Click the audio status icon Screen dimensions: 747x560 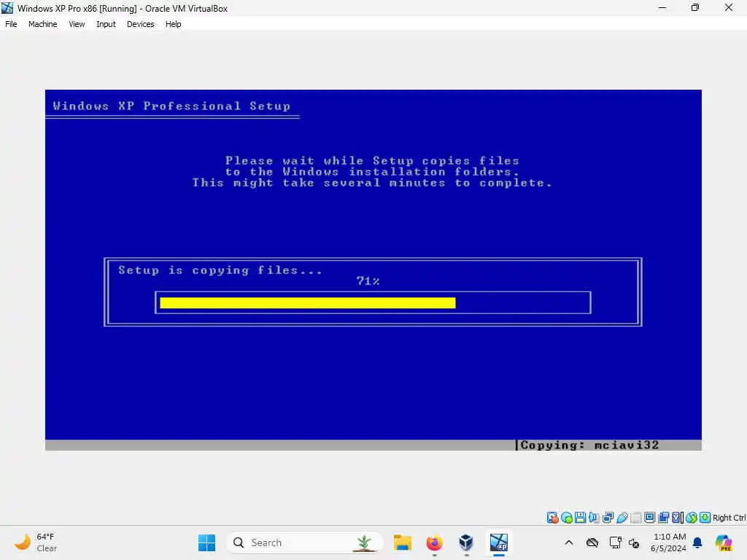[594, 518]
